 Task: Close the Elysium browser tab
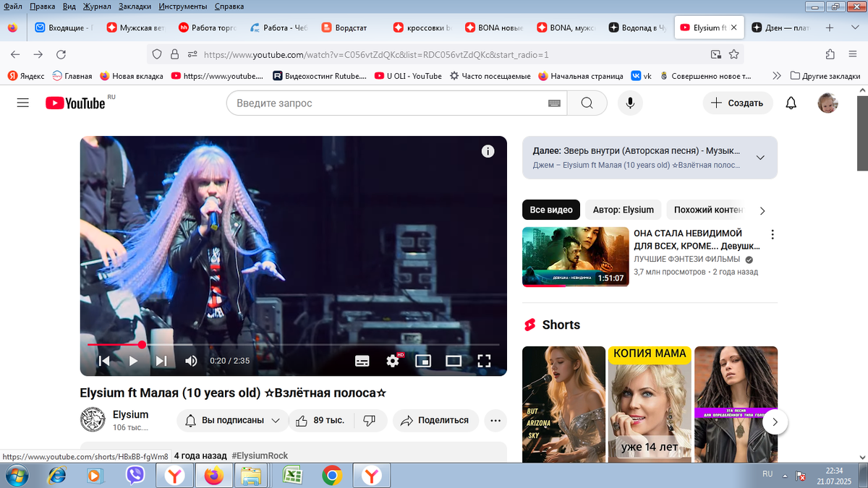(734, 28)
